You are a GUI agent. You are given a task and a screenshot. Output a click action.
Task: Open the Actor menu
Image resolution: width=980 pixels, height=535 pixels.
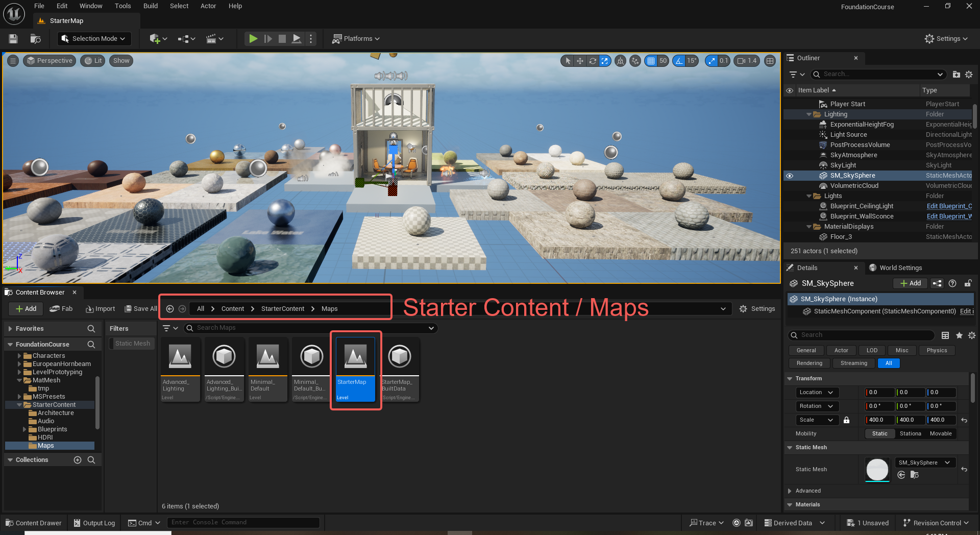(208, 6)
